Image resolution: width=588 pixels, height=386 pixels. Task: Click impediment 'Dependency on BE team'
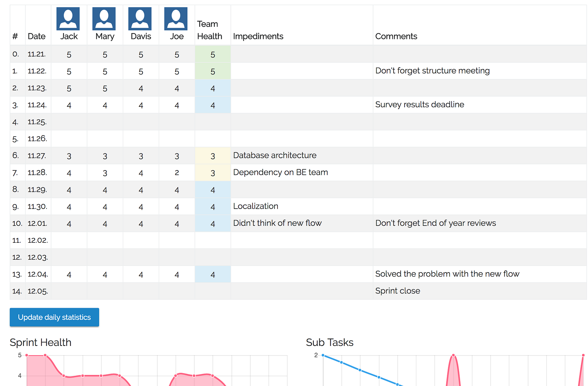click(281, 172)
